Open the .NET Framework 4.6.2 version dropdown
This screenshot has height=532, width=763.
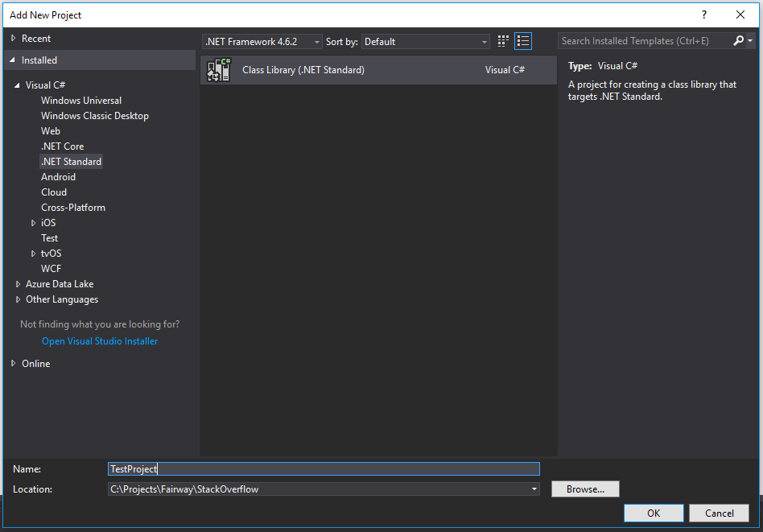[316, 40]
